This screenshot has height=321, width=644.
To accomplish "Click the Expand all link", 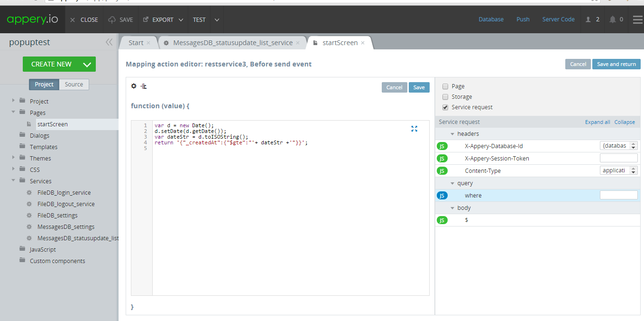I will point(598,122).
